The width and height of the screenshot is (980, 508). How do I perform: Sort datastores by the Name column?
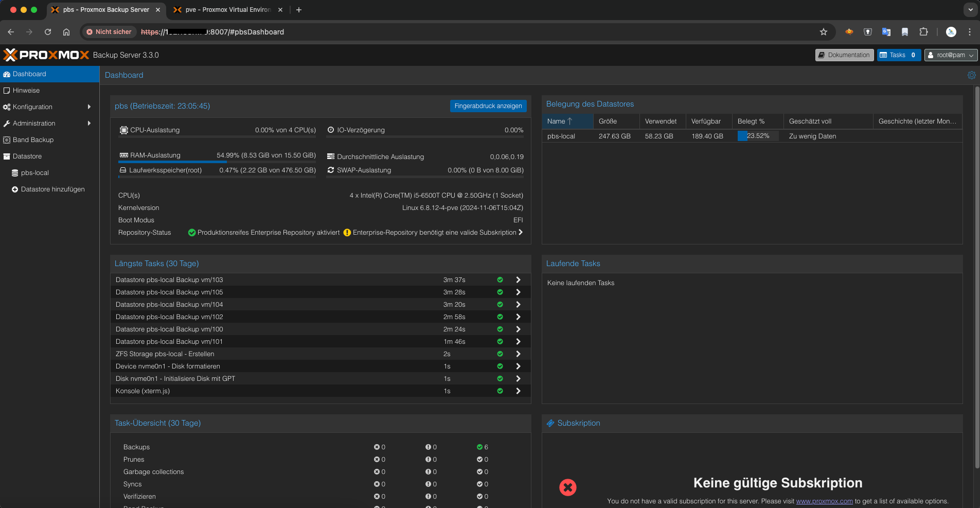pyautogui.click(x=557, y=121)
